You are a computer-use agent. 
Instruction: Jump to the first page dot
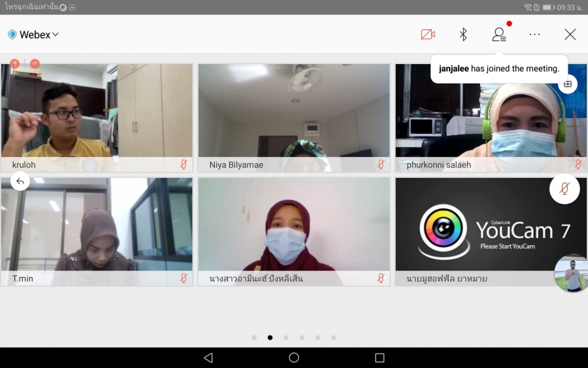(x=254, y=338)
